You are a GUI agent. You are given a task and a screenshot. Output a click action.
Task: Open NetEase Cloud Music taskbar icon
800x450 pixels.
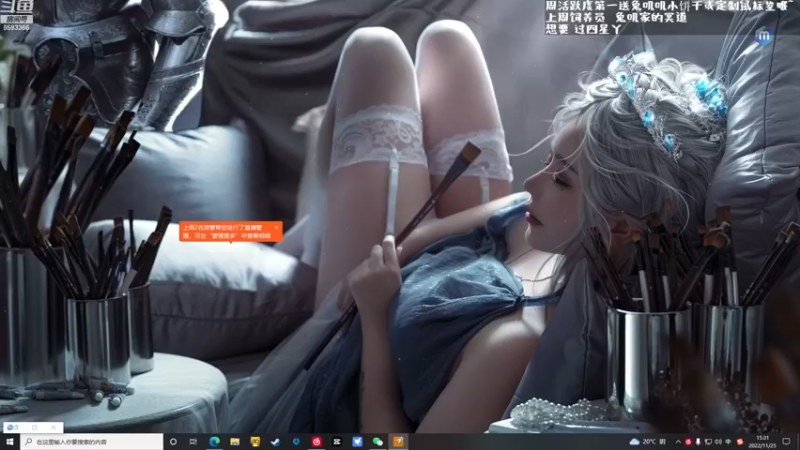tap(316, 441)
